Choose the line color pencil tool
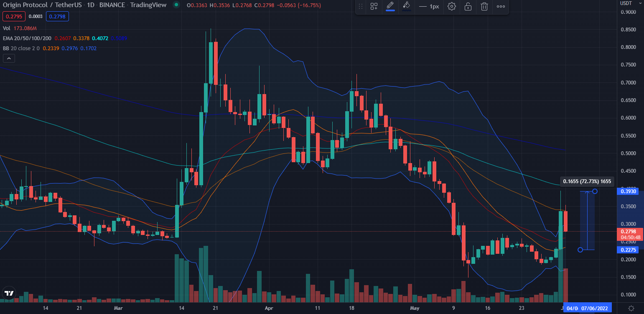 coord(390,6)
